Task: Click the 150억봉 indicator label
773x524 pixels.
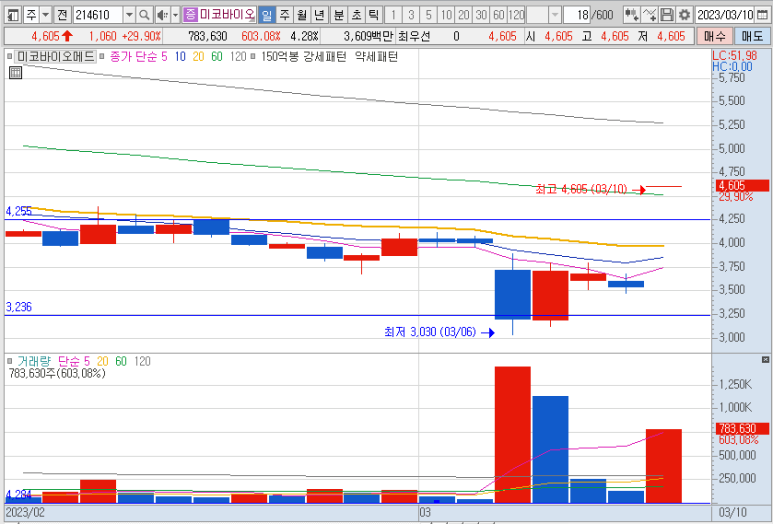Action: point(280,57)
